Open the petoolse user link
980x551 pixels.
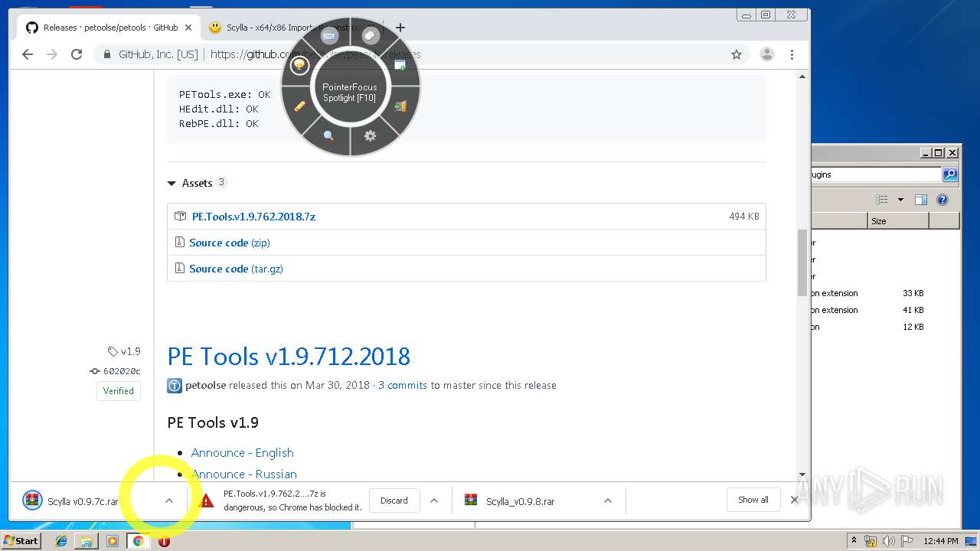(x=205, y=385)
